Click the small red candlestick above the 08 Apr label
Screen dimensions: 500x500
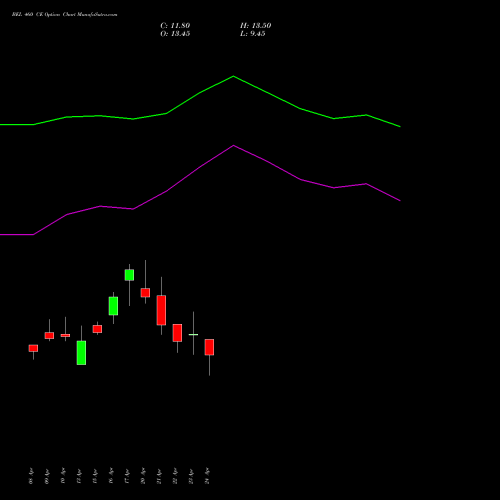point(33,348)
